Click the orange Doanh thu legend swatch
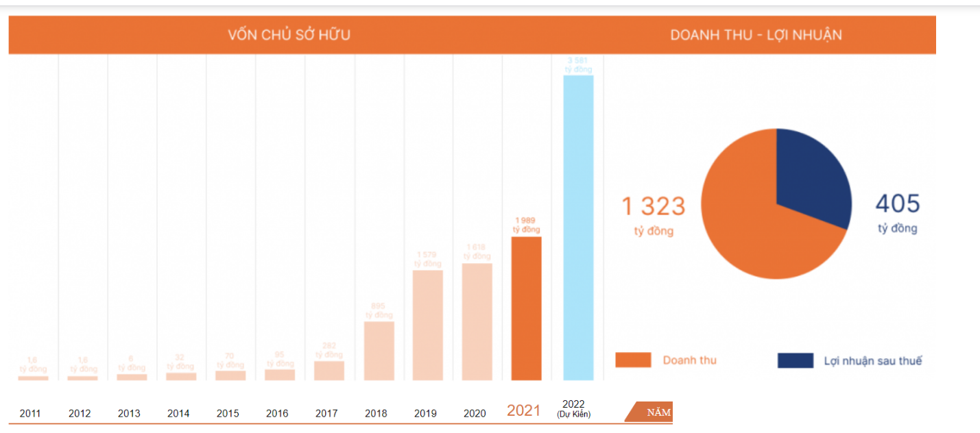 [x=632, y=360]
